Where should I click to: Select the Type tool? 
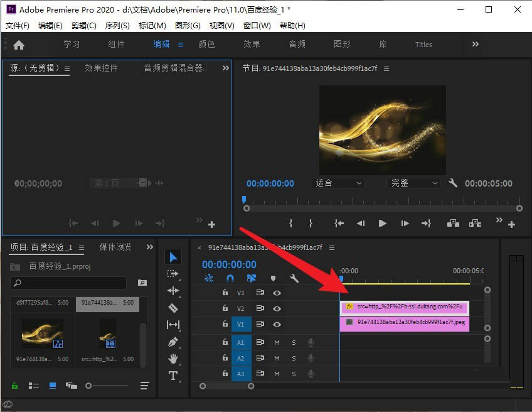click(x=173, y=376)
